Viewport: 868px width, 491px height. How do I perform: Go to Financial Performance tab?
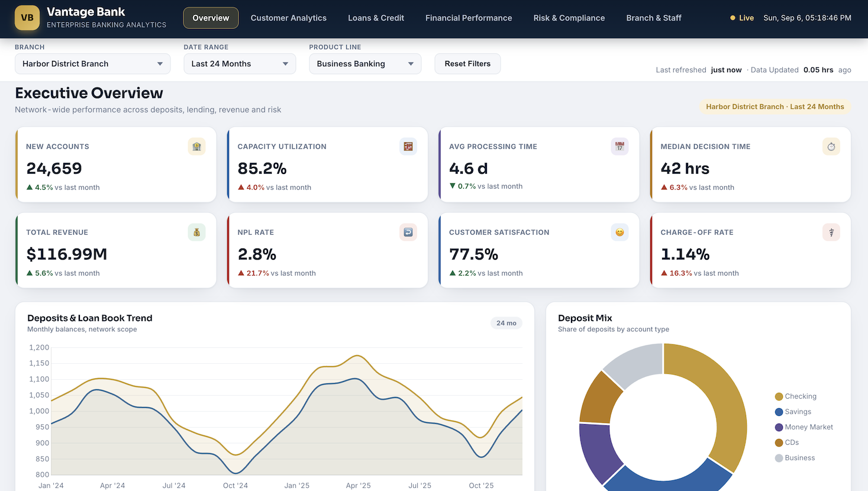[x=469, y=18]
